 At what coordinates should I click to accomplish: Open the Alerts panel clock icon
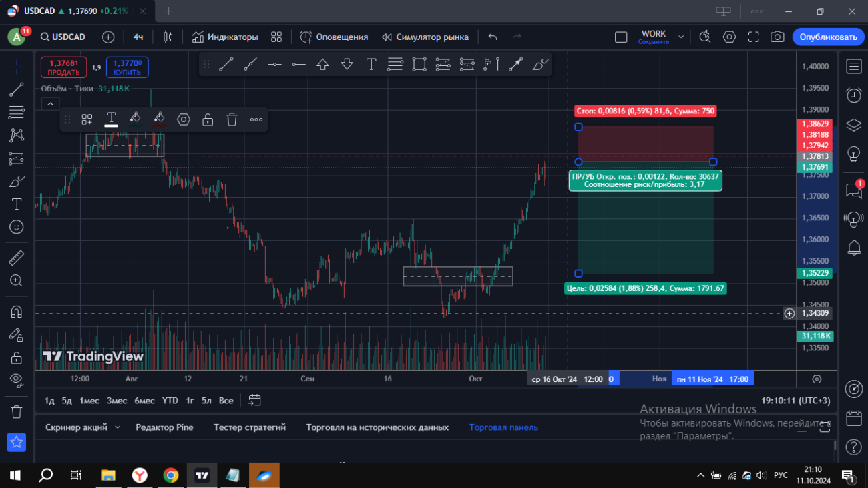point(853,95)
